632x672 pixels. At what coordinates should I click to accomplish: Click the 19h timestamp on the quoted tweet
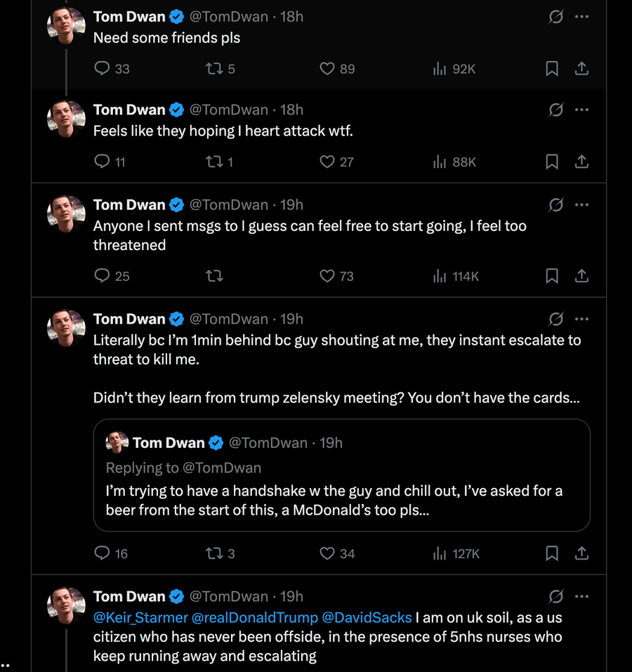click(331, 442)
